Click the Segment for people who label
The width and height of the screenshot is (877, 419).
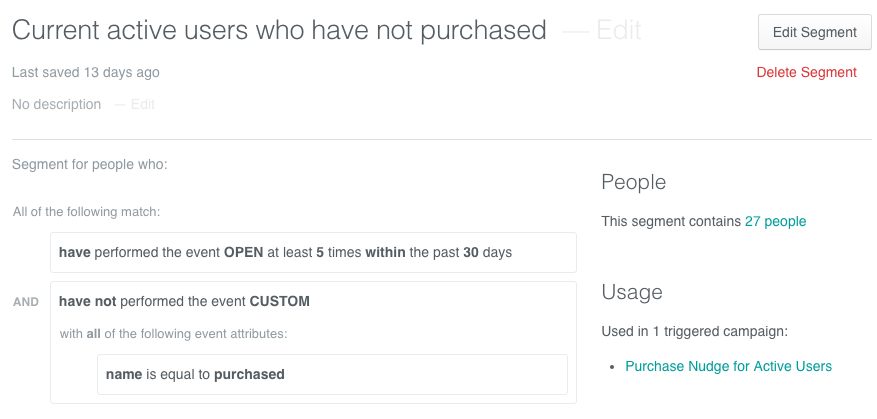pyautogui.click(x=89, y=165)
